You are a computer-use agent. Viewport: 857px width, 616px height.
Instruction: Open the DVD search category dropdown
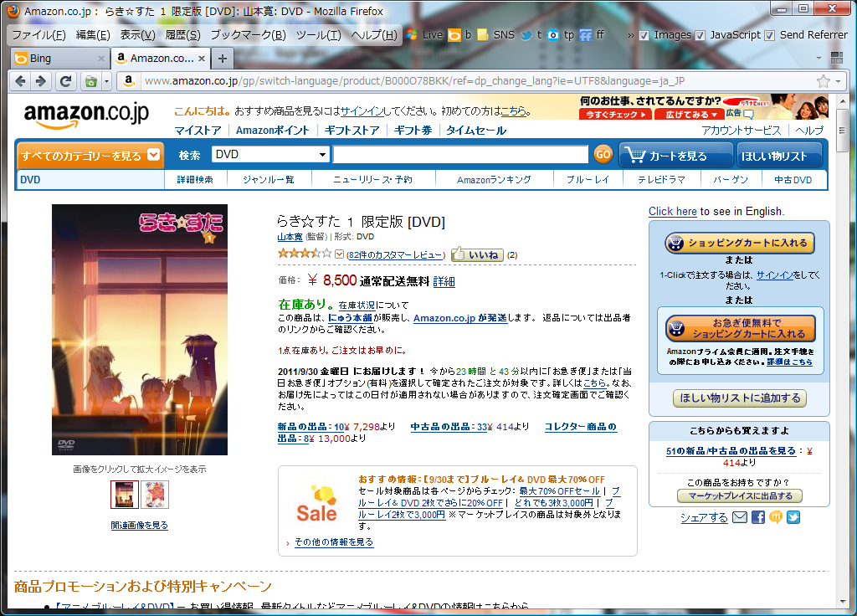coord(270,154)
